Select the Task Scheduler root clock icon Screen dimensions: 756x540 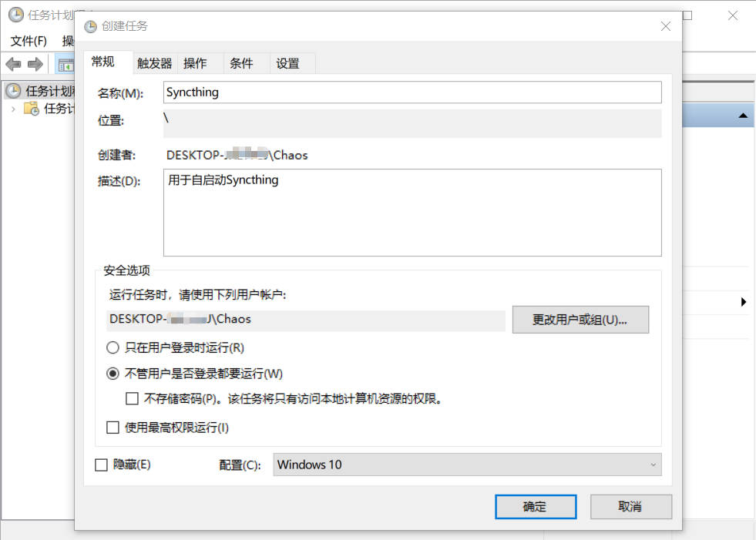[x=13, y=91]
